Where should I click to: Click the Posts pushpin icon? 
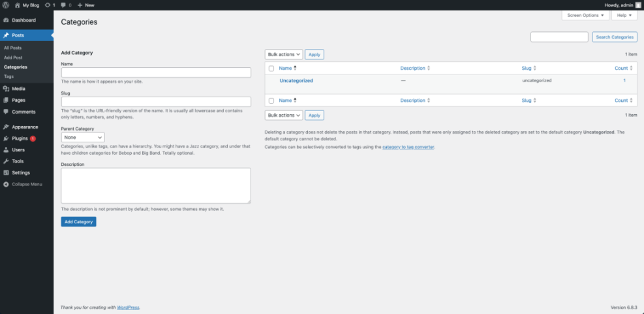[6, 35]
